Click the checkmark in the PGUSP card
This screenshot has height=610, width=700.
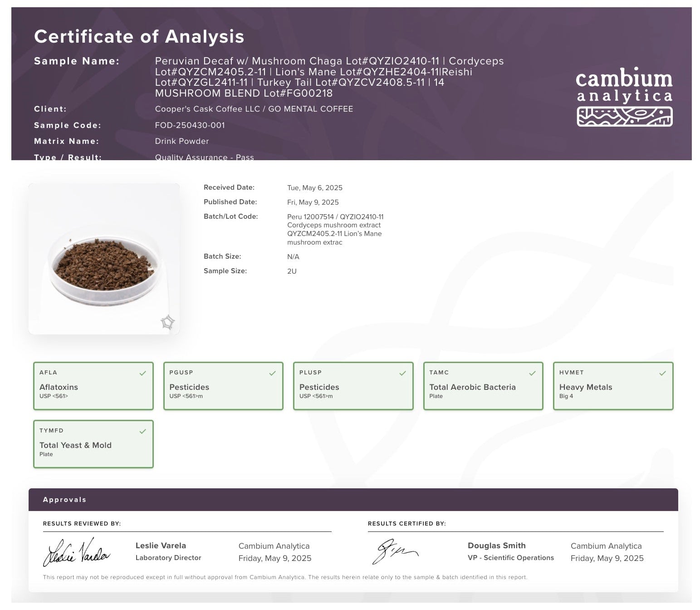[272, 374]
